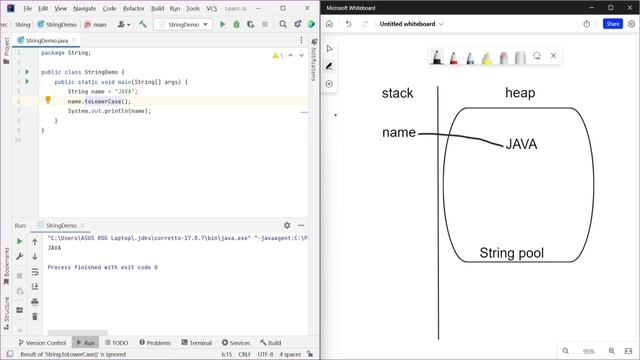Open Whiteboard settings gear
The height and width of the screenshot is (360, 640).
coord(631,24)
